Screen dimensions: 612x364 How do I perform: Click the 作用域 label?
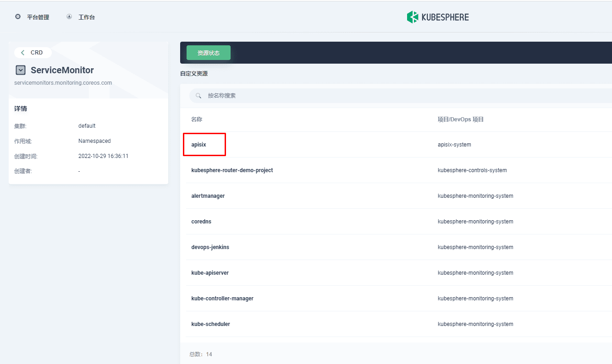23,141
